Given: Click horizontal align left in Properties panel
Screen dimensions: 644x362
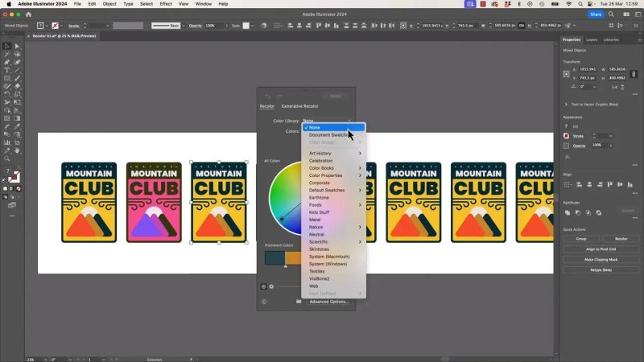Looking at the screenshot, I should pyautogui.click(x=579, y=185).
